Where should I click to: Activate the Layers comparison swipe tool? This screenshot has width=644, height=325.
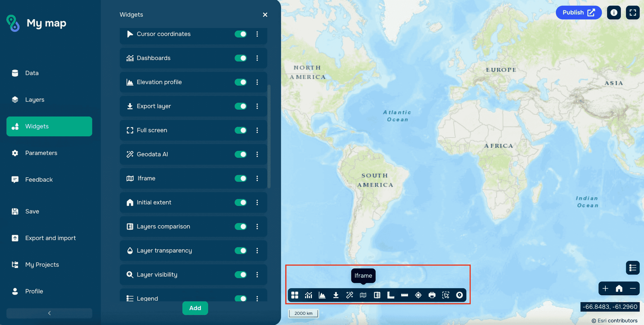pyautogui.click(x=377, y=295)
